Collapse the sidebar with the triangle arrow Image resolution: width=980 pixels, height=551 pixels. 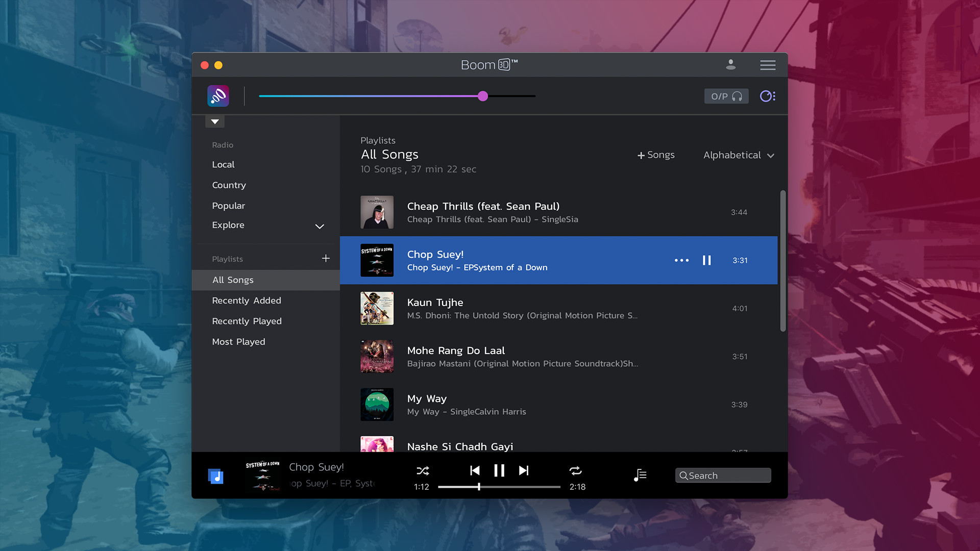point(215,121)
